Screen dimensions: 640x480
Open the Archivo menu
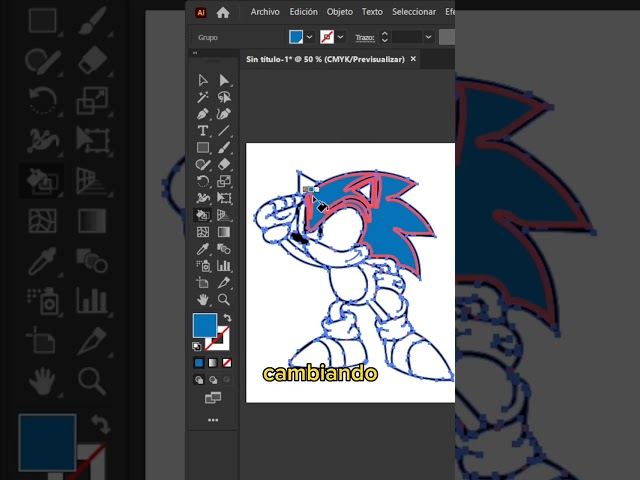265,12
